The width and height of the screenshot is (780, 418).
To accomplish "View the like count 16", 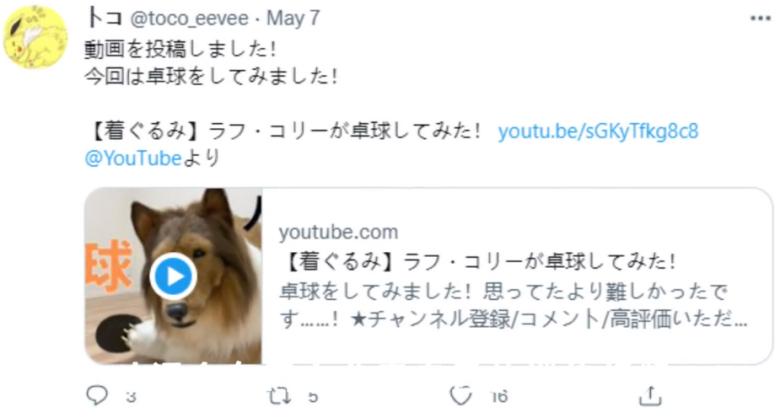I will click(499, 397).
